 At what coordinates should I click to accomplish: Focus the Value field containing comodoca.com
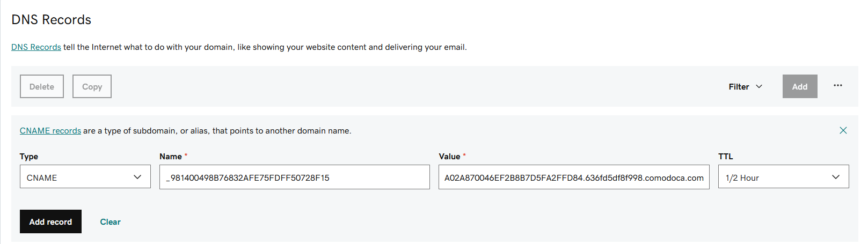[573, 177]
